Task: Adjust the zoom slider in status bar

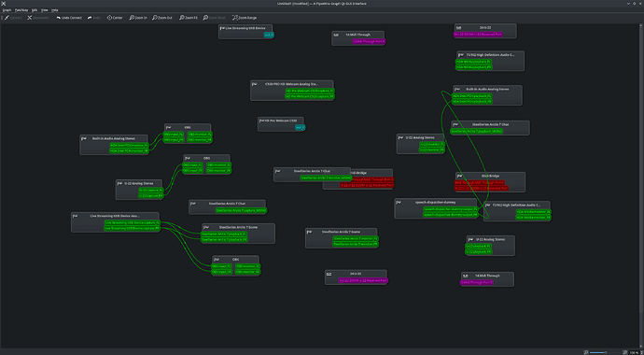Action: coord(606,352)
